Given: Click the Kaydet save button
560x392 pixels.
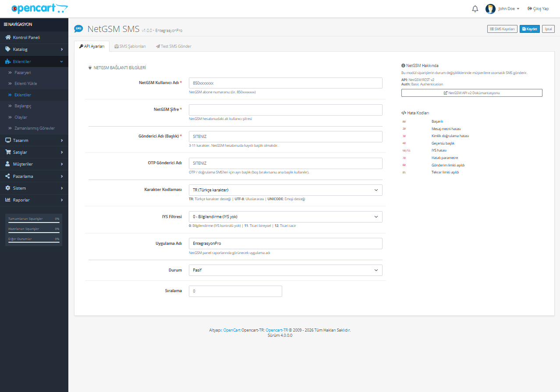Looking at the screenshot, I should click(530, 29).
